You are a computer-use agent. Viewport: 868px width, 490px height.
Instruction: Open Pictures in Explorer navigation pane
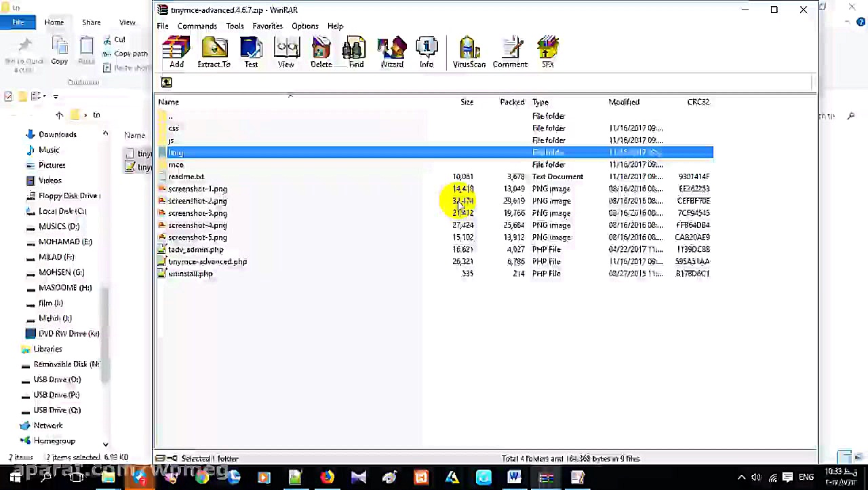click(x=45, y=166)
